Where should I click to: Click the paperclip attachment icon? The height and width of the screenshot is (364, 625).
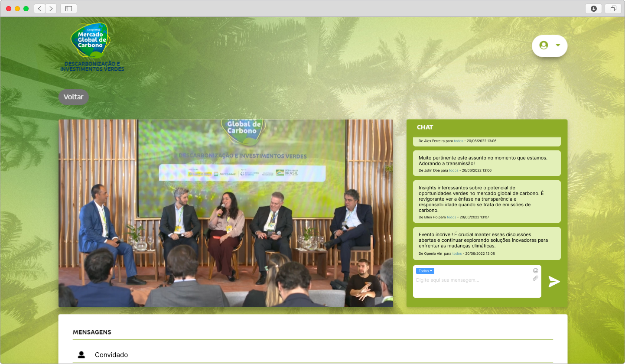click(x=536, y=278)
